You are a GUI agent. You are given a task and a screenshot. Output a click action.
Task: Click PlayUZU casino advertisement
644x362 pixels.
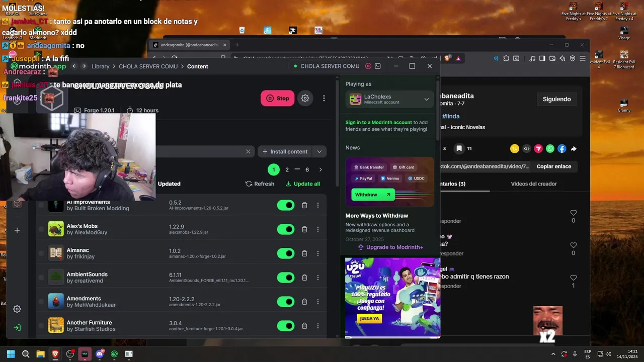click(392, 297)
